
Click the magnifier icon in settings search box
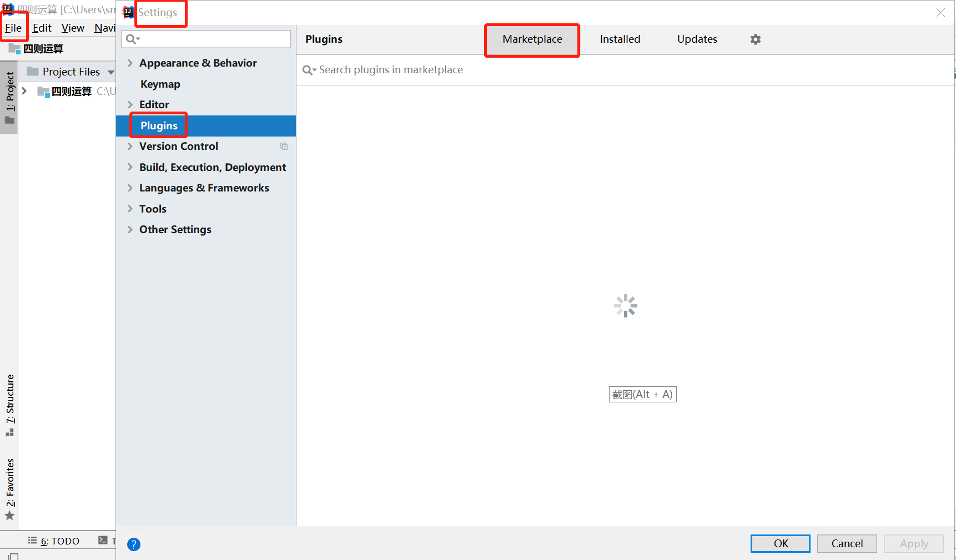coord(133,39)
